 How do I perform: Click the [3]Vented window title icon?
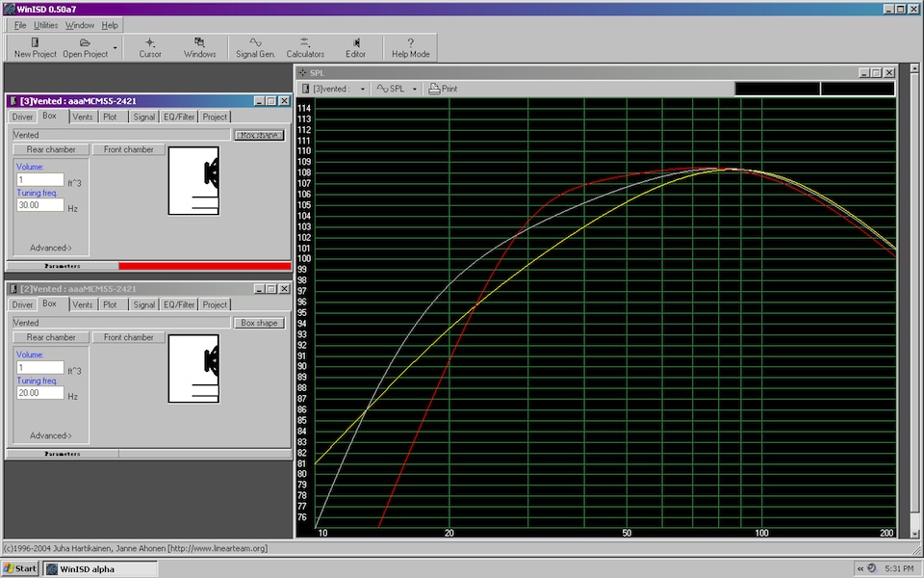(13, 101)
